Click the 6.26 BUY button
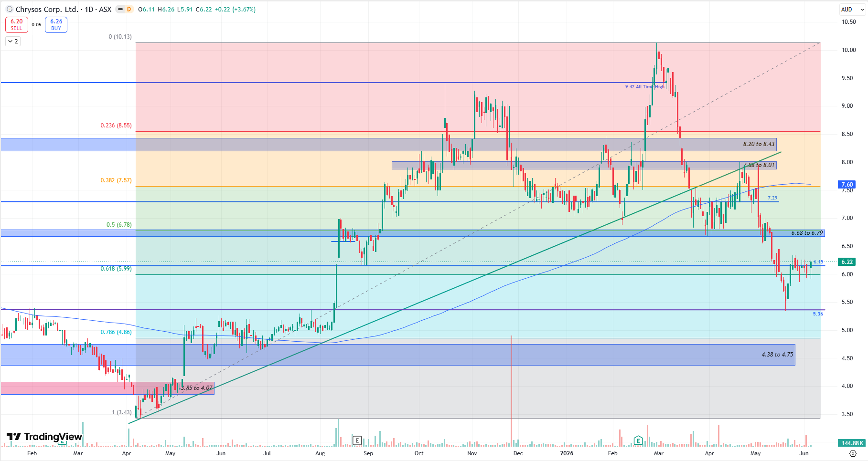868x461 pixels. tap(56, 24)
